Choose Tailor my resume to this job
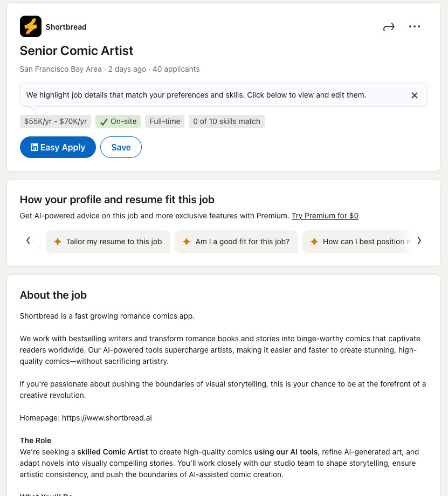Image resolution: width=448 pixels, height=496 pixels. 108,242
